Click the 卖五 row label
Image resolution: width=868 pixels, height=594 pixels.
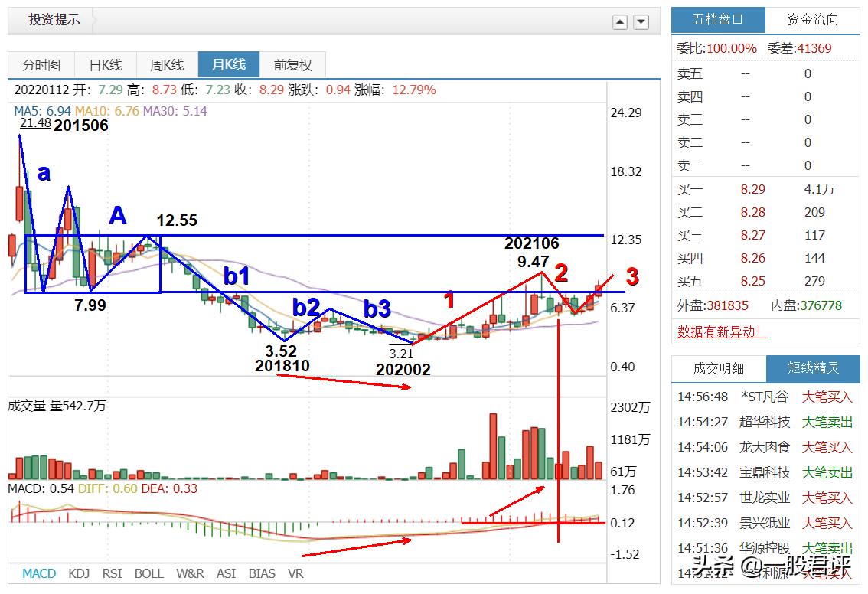pos(690,73)
